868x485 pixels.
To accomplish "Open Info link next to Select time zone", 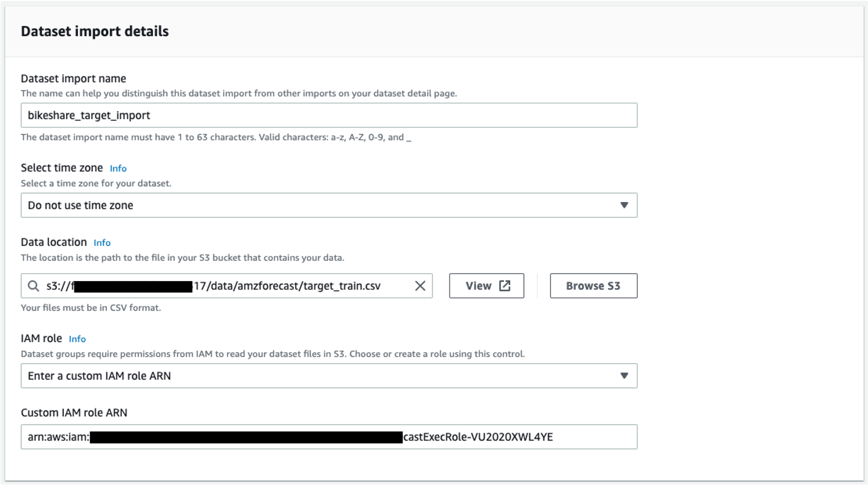I will point(118,168).
